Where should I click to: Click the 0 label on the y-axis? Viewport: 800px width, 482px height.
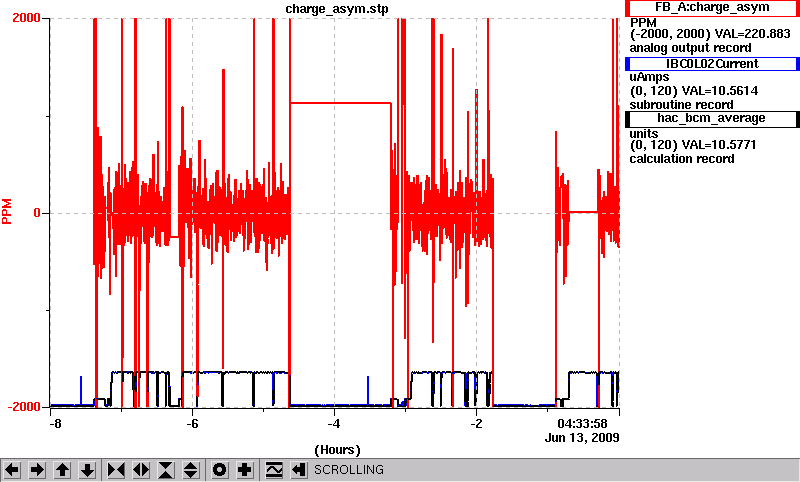[x=37, y=213]
